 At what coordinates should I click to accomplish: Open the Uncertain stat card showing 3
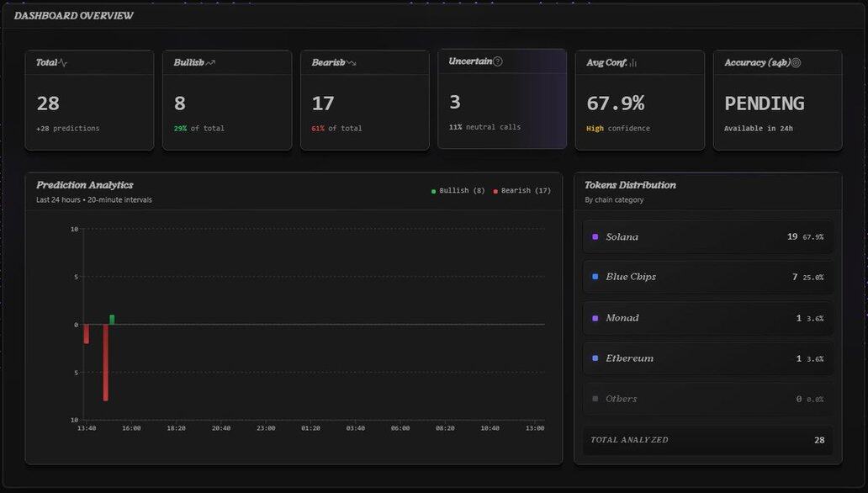(x=502, y=99)
